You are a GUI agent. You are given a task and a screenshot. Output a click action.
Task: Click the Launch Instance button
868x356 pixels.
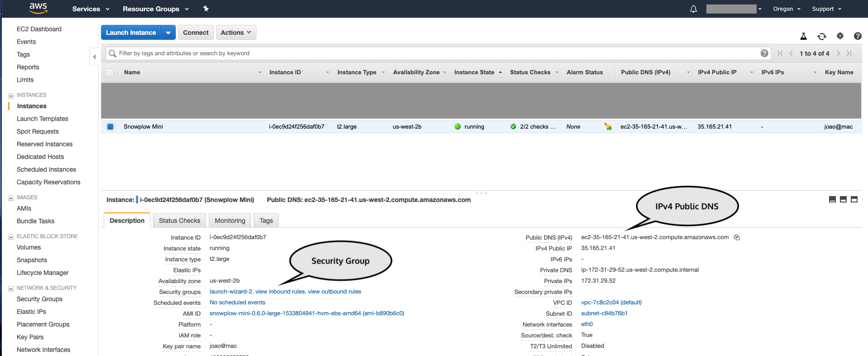[x=131, y=33]
